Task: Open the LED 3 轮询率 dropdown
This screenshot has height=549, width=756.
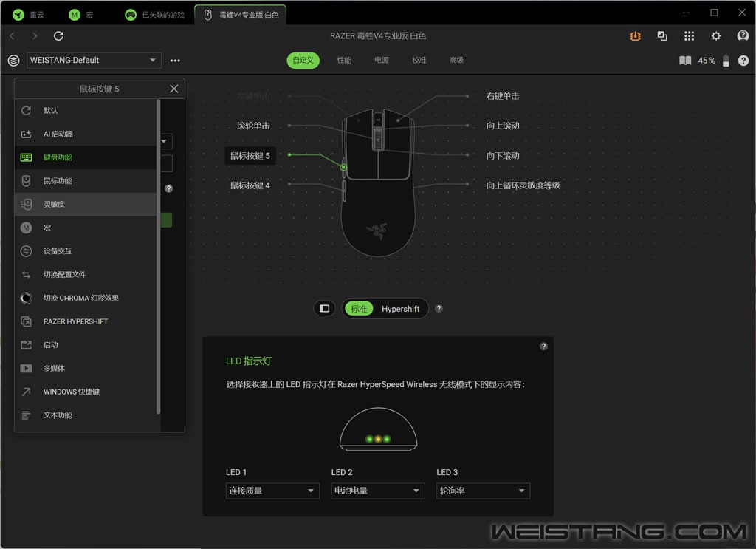Action: 483,491
